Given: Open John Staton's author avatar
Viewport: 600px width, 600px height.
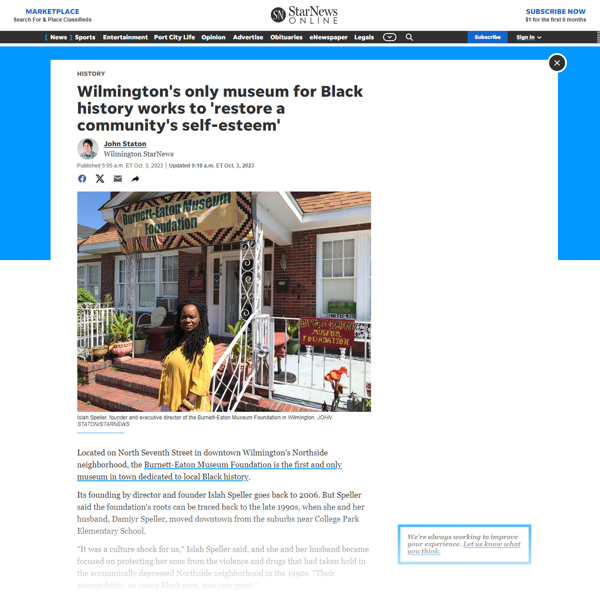Looking at the screenshot, I should click(x=88, y=148).
